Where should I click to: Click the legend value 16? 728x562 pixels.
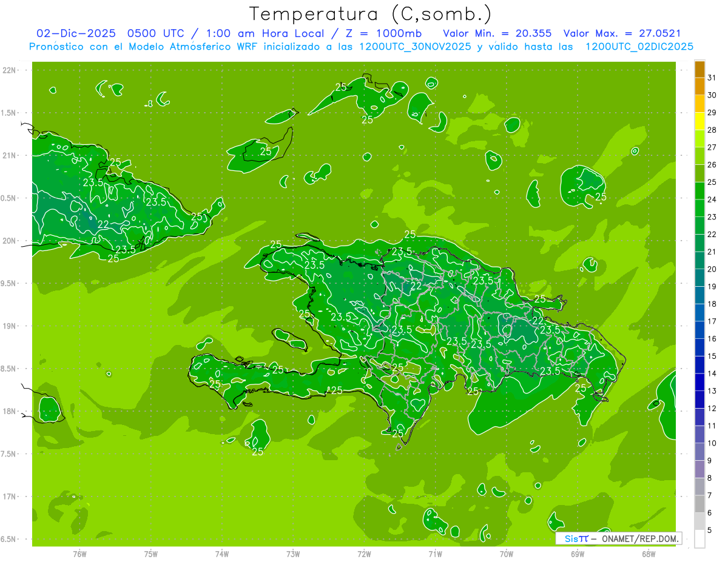coord(712,338)
